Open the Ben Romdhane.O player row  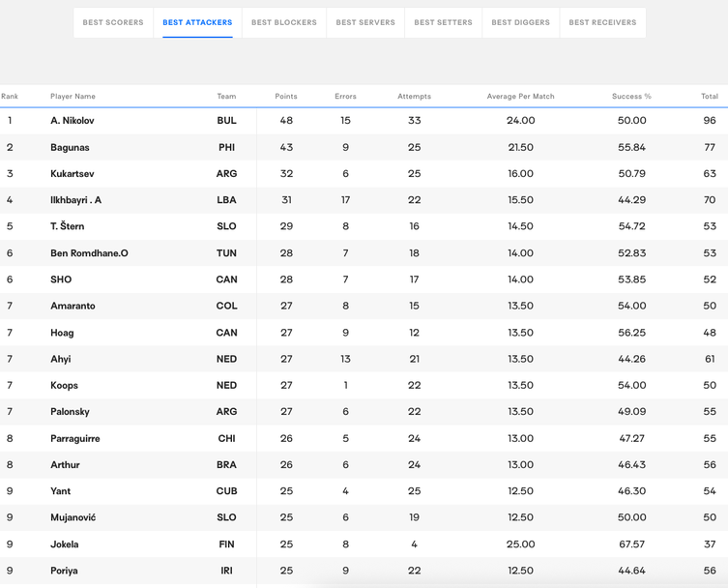tap(89, 253)
